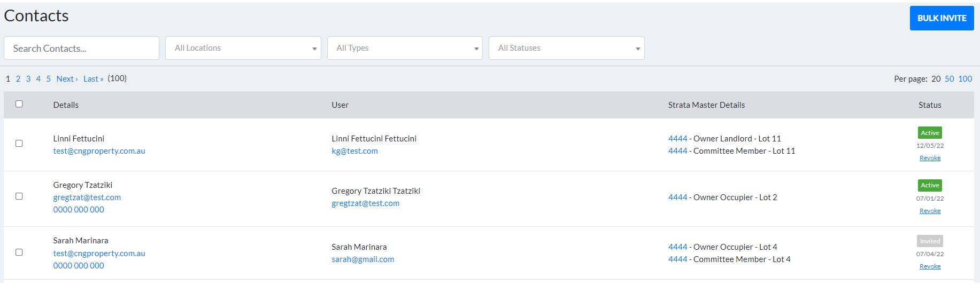Screen dimensions: 980x285
Task: Go to page 2 of contacts
Action: point(18,79)
